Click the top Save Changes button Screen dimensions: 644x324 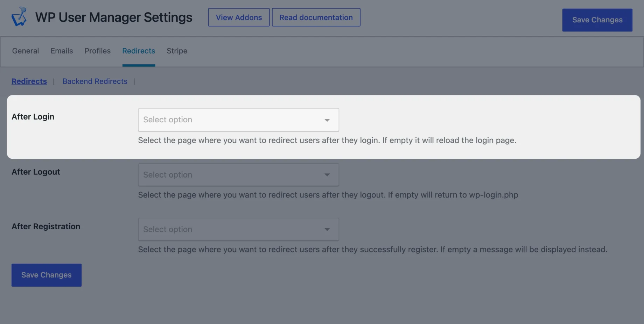click(x=597, y=20)
